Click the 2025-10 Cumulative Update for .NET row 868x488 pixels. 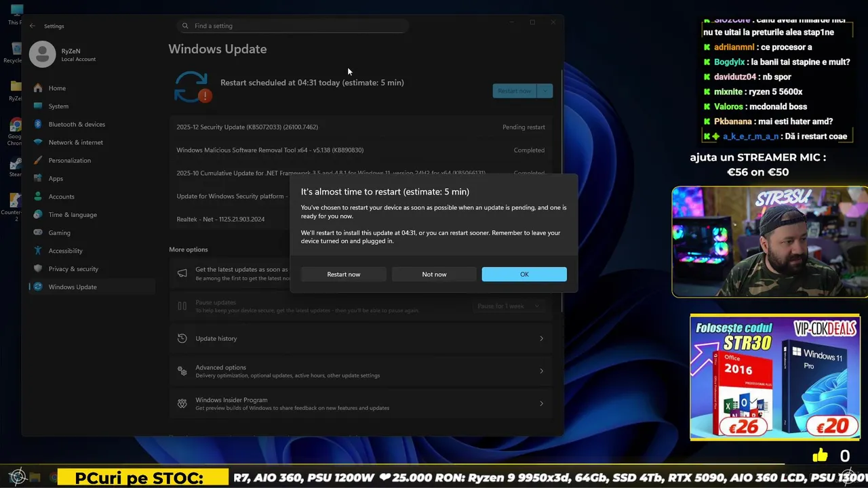coord(361,173)
